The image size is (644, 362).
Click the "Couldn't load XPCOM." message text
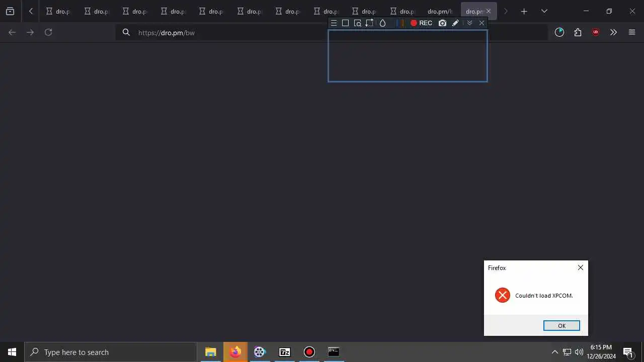pyautogui.click(x=544, y=296)
